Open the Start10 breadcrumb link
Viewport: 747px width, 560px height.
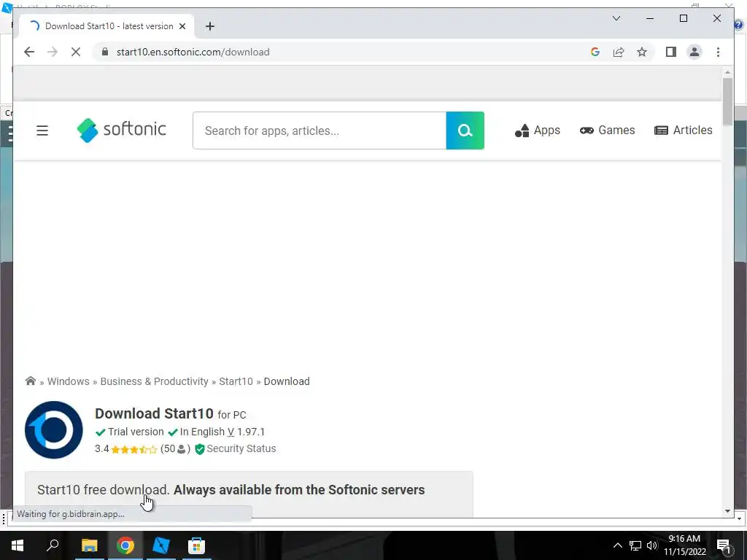pos(236,381)
